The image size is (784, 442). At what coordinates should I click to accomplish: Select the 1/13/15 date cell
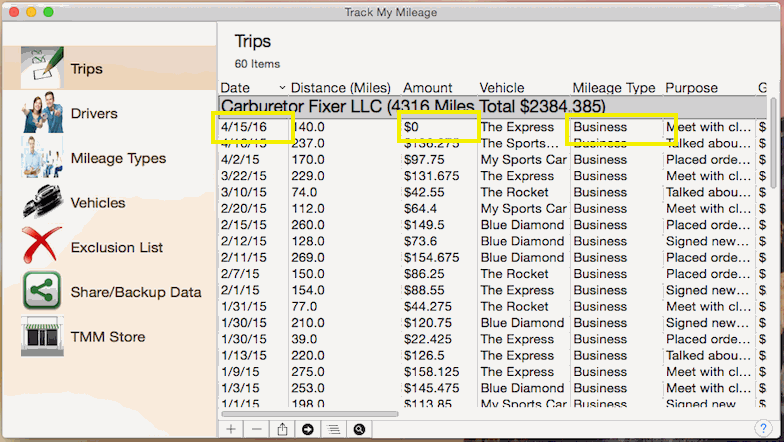click(244, 356)
